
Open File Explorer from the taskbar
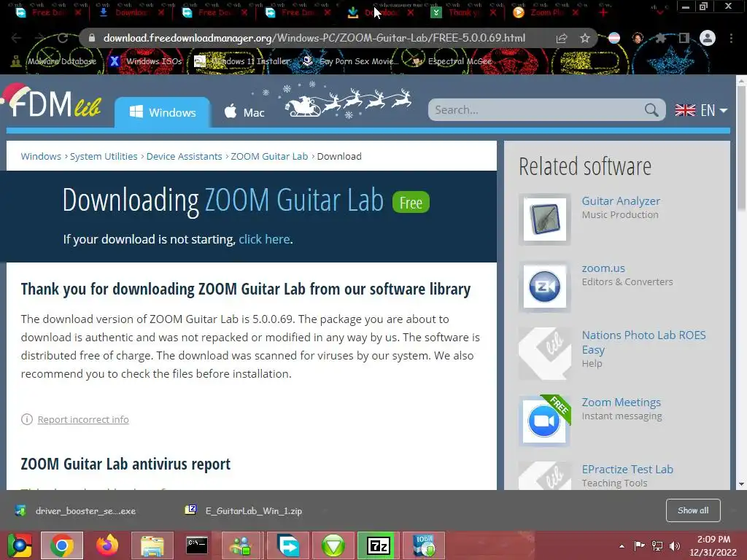pos(152,545)
